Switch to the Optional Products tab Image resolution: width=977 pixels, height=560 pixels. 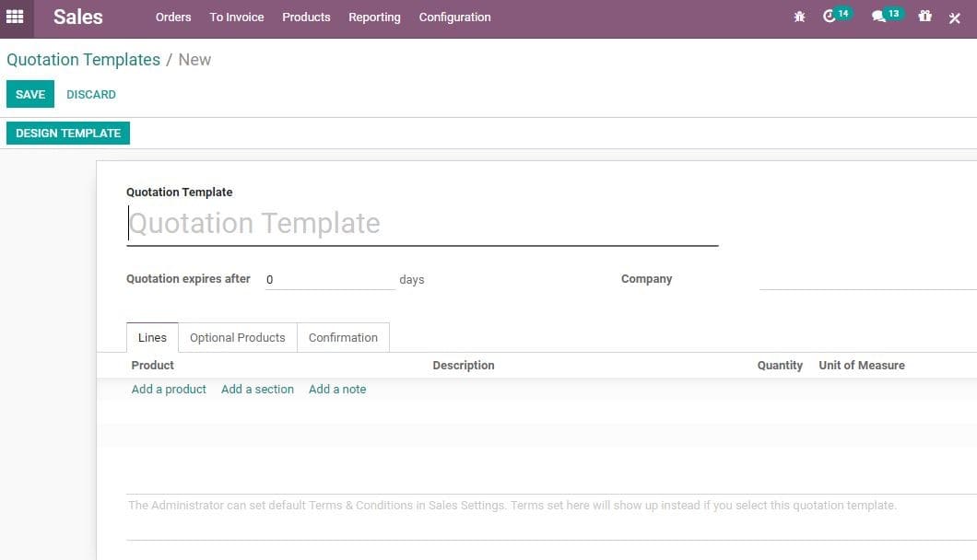tap(237, 337)
